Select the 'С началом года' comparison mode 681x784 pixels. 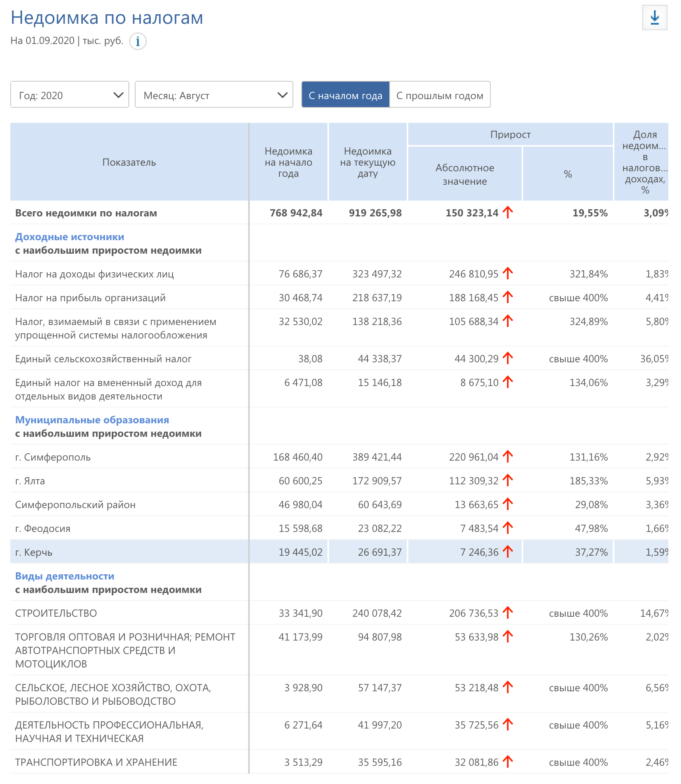click(x=345, y=95)
